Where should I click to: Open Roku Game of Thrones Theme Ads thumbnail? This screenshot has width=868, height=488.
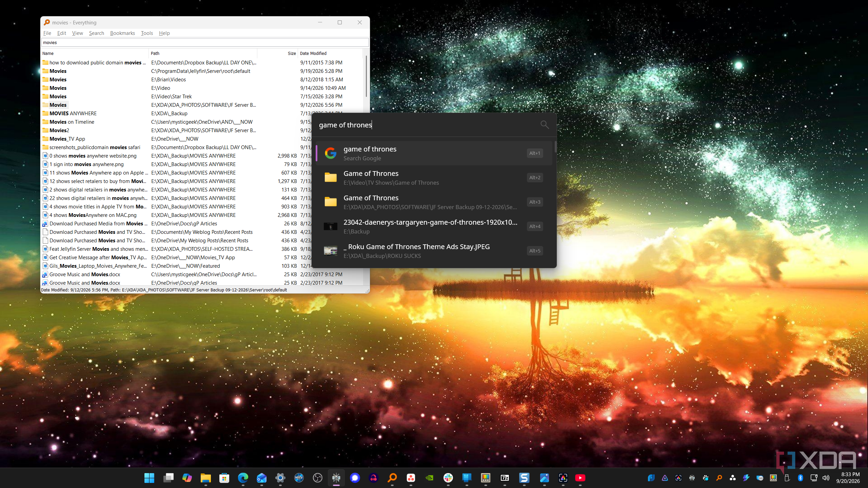331,251
